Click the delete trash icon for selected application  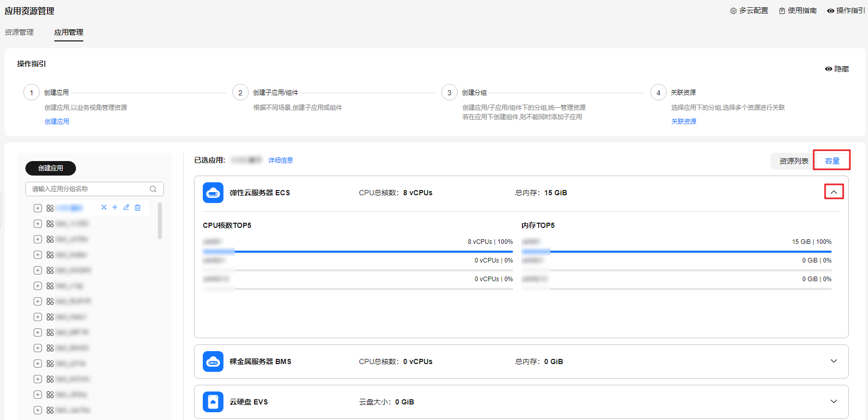[138, 208]
